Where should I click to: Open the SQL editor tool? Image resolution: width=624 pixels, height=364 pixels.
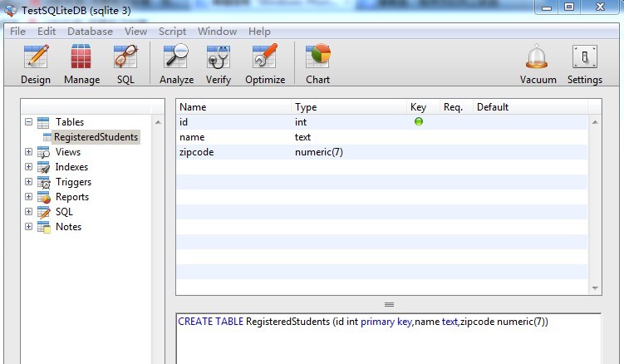(x=125, y=64)
